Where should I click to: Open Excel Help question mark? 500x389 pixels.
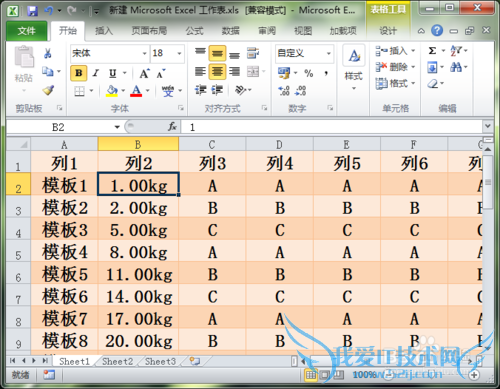pyautogui.click(x=437, y=31)
